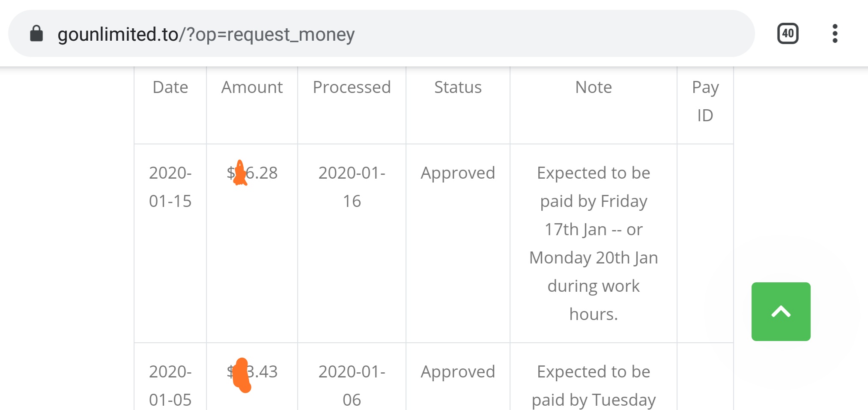Image resolution: width=868 pixels, height=410 pixels.
Task: Click the 2020-01-16 processed date
Action: click(352, 187)
